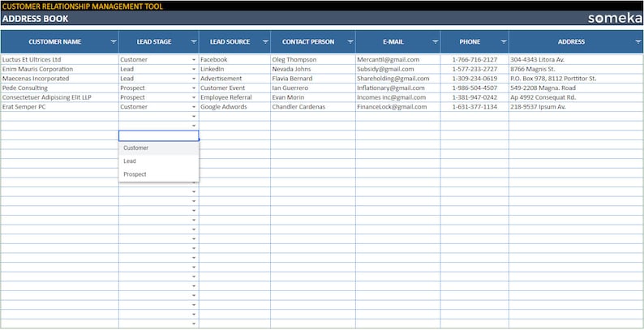
Task: Open the E-Mail column filter
Action: tap(436, 42)
